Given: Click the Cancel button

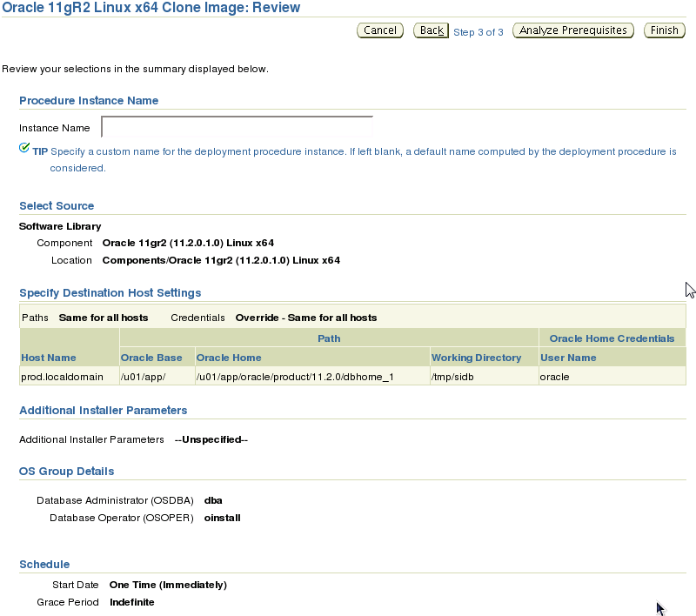Looking at the screenshot, I should tap(380, 30).
